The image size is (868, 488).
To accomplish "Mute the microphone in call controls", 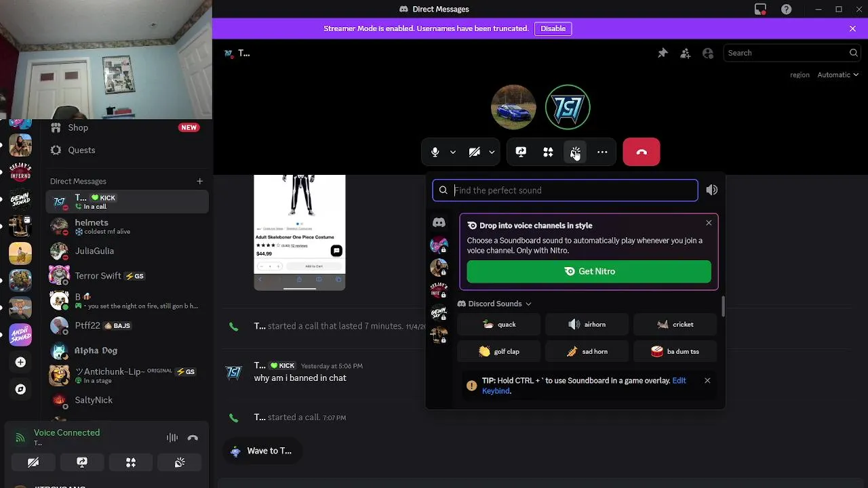I will [435, 152].
